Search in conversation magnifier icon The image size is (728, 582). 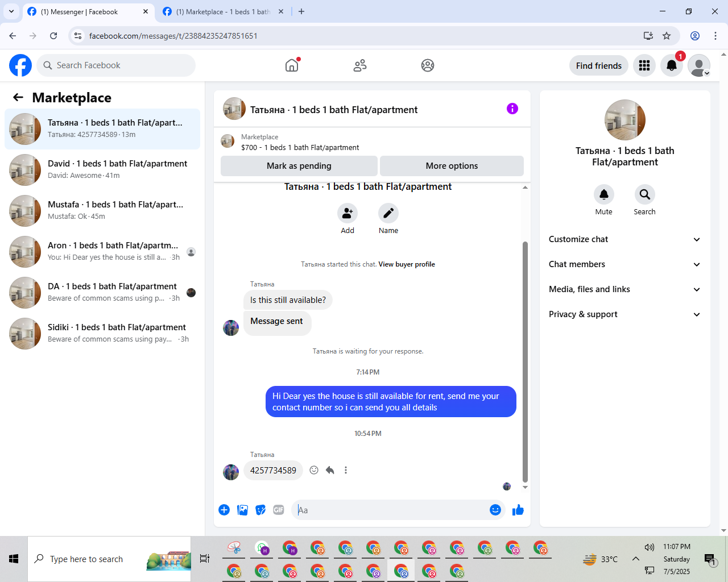click(645, 194)
